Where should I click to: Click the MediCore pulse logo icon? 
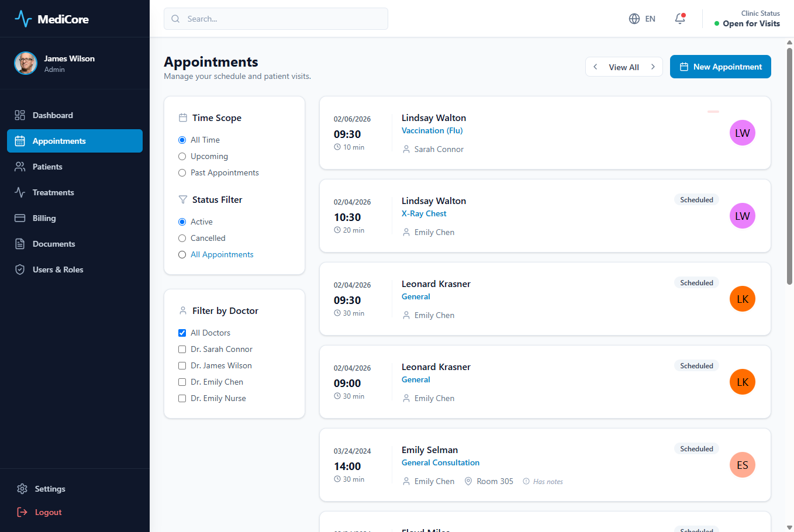click(23, 19)
